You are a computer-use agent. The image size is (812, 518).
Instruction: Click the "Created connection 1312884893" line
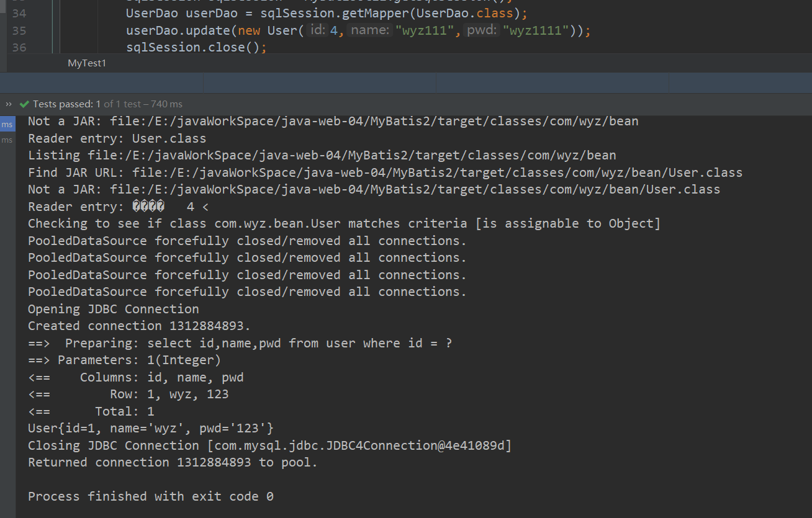click(139, 326)
